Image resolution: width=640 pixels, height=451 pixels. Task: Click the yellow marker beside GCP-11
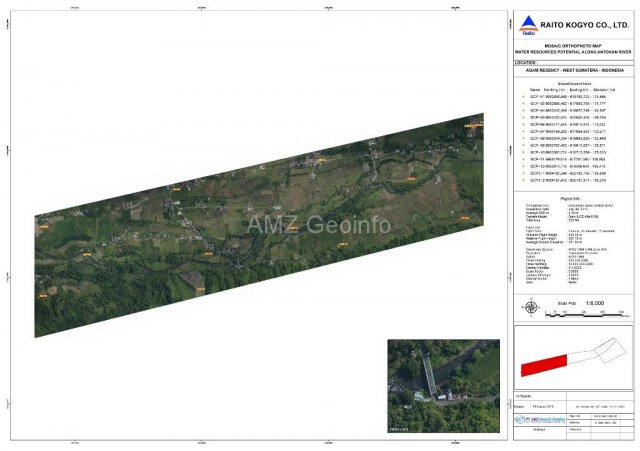point(523,159)
